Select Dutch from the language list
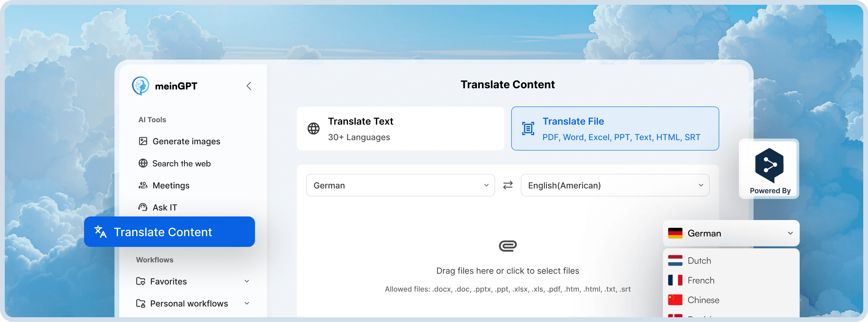 [699, 261]
